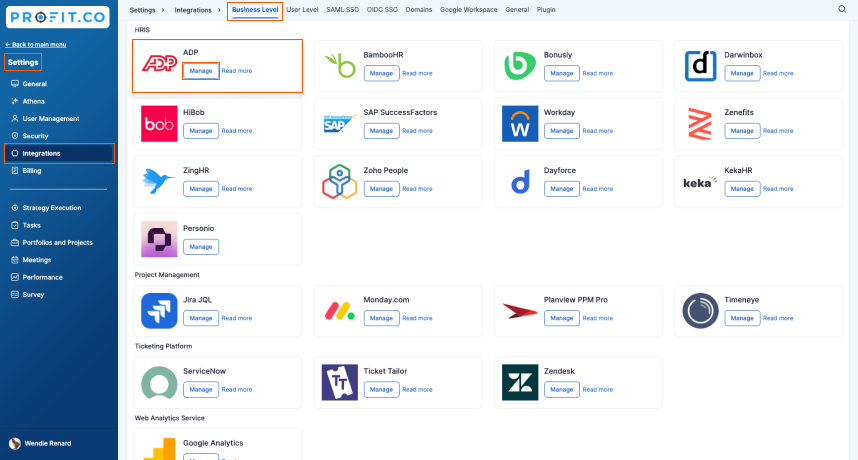Click the keka logo

(x=700, y=182)
